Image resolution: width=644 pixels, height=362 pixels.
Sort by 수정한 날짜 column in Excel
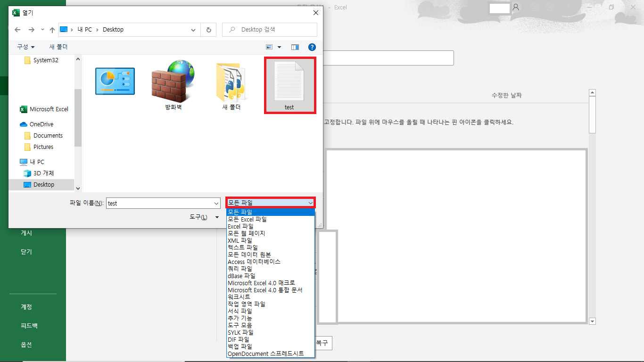point(507,96)
